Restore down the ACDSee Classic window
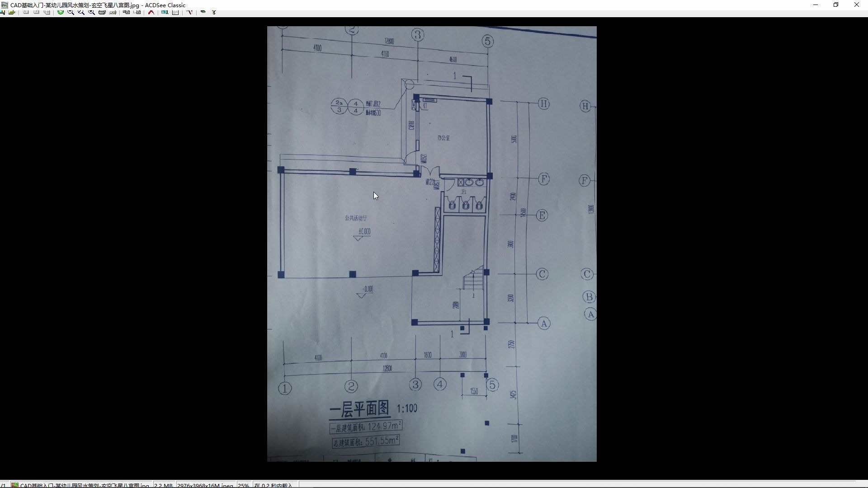 [836, 5]
